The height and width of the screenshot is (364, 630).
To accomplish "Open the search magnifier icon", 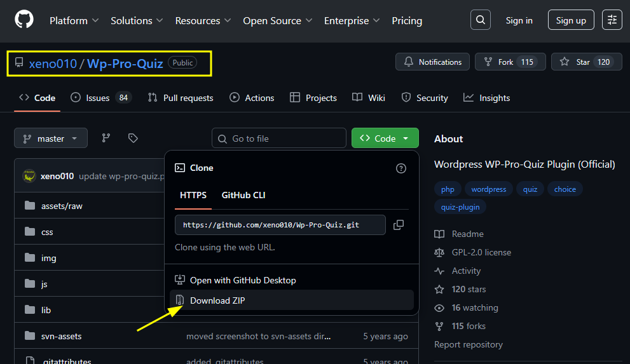I will 480,20.
